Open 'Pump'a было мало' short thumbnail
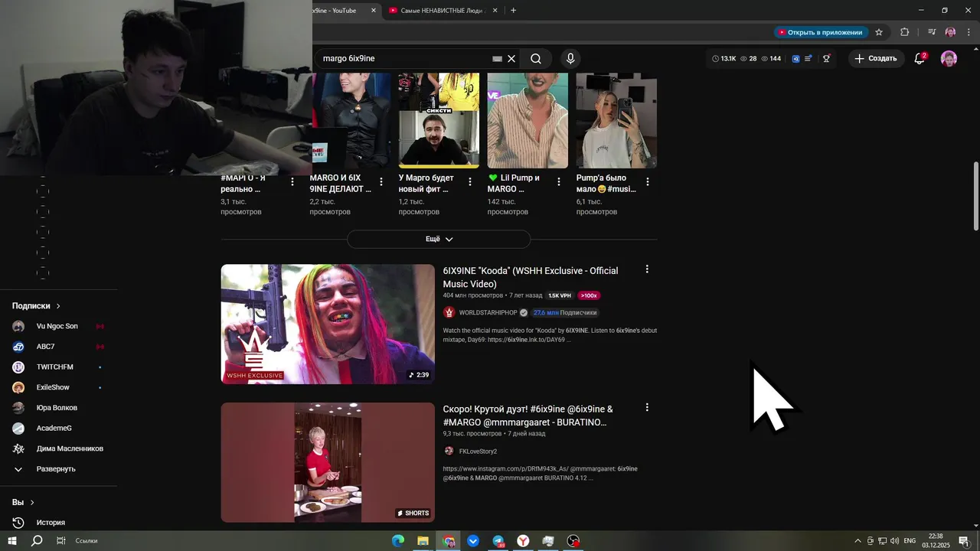This screenshot has width=980, height=551. click(x=616, y=120)
